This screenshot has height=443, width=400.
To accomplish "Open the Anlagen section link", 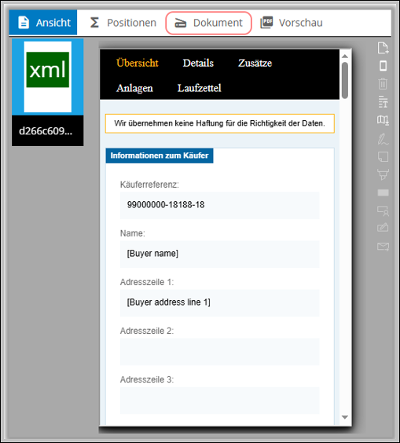I will click(135, 88).
